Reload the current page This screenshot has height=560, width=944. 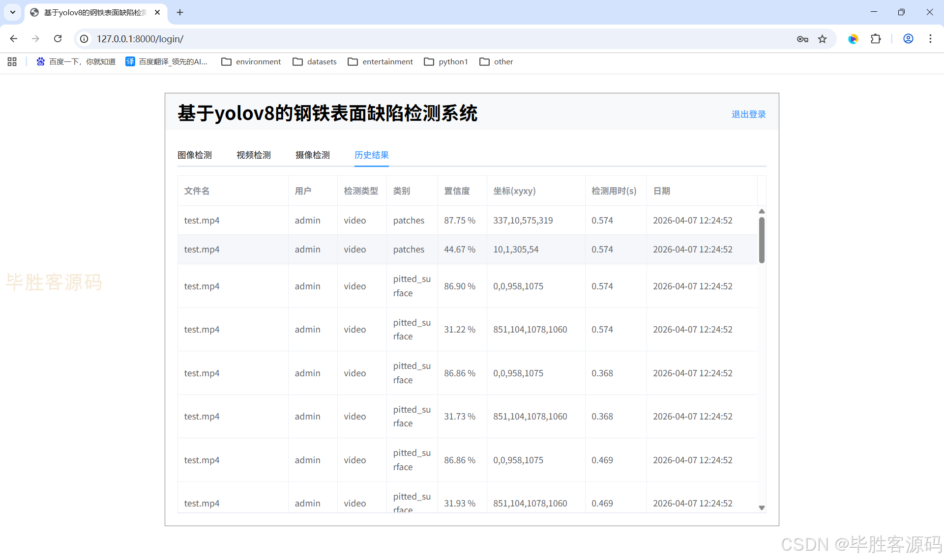[x=58, y=39]
